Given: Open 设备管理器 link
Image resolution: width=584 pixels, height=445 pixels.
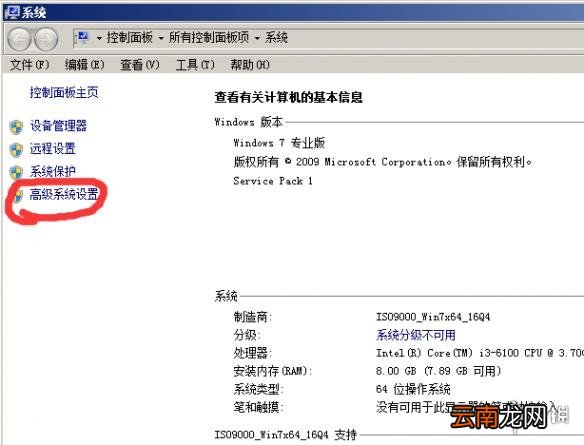Looking at the screenshot, I should pos(58,126).
